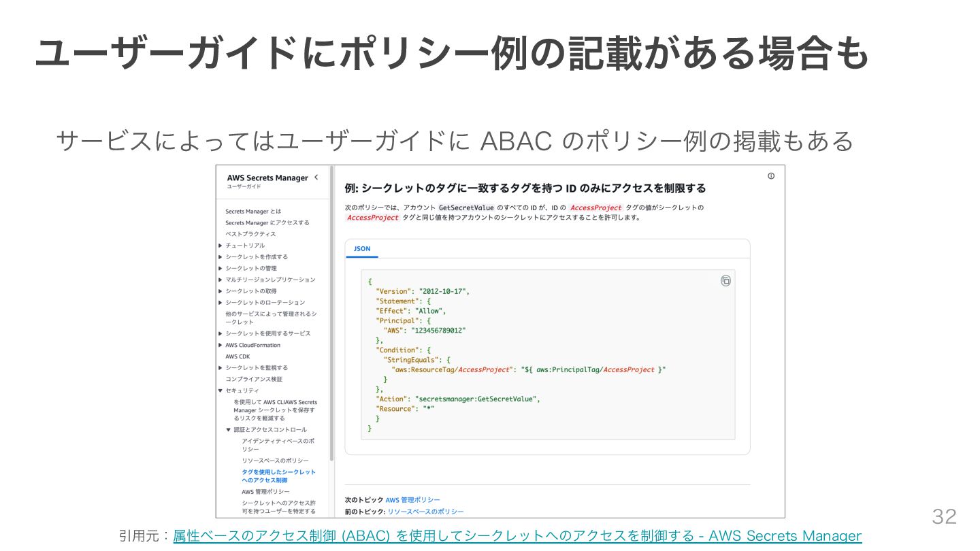The image size is (980, 551).
Task: Open AWS 管理ポリシー sidebar item
Action: (265, 492)
